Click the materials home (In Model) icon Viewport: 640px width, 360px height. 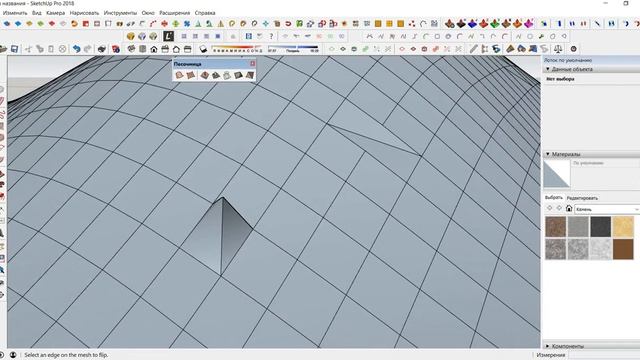569,209
